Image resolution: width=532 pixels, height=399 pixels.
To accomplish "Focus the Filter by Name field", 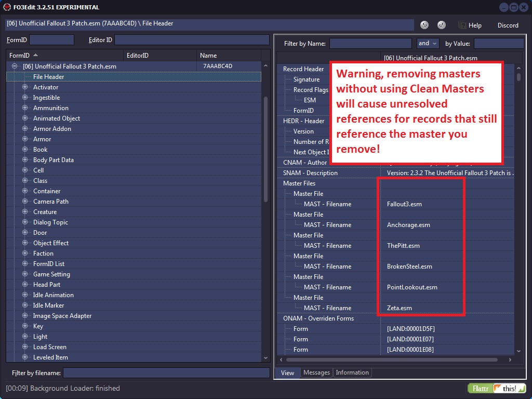I will click(x=370, y=44).
